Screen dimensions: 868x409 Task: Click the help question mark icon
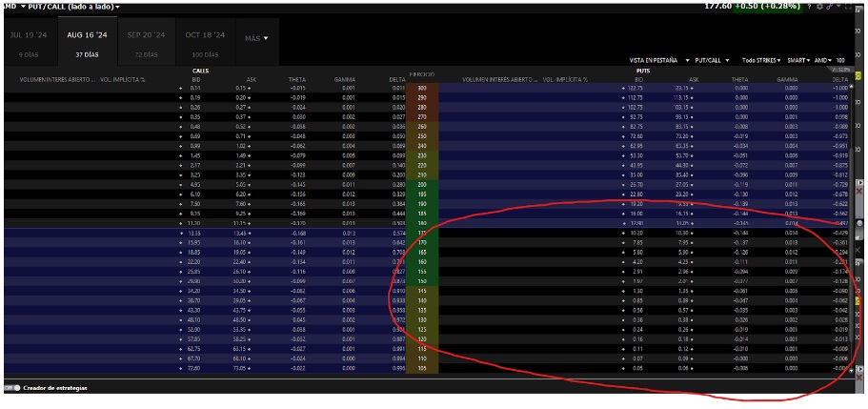809,6
